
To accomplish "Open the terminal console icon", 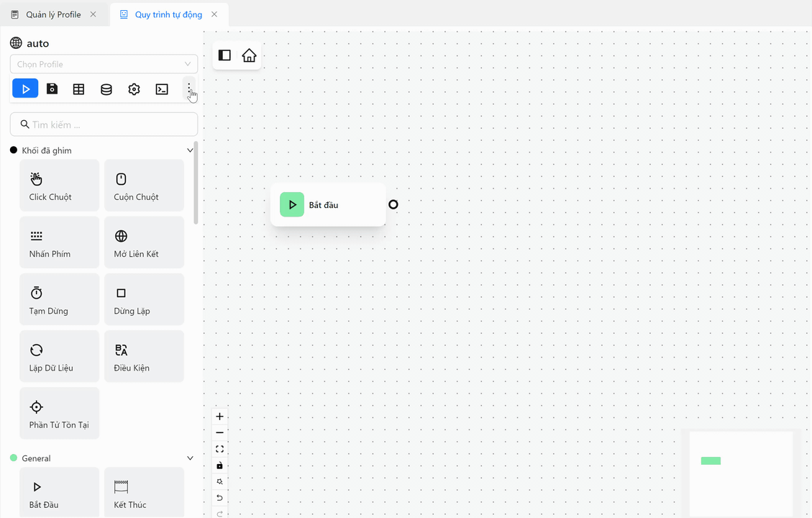I will (x=162, y=89).
